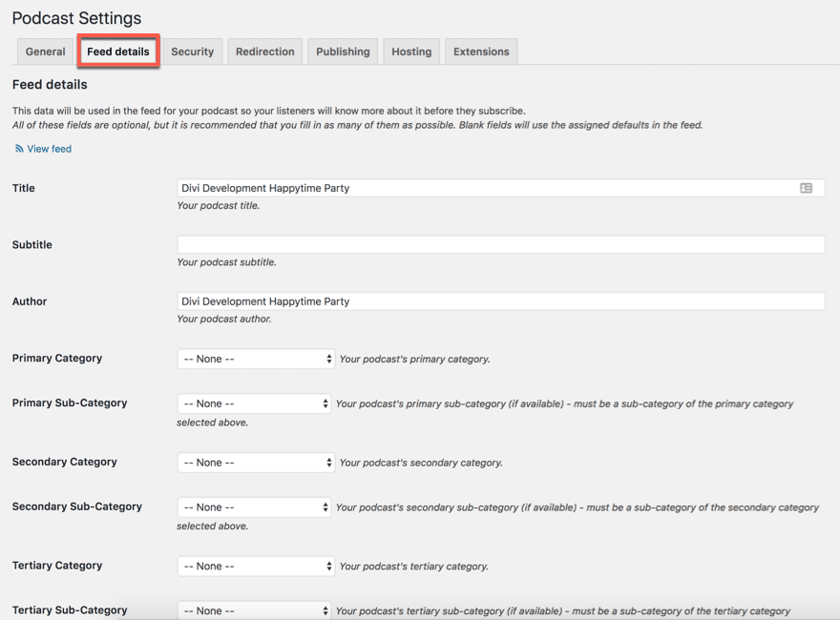Follow the View feed link
Image resolution: width=840 pixels, height=620 pixels.
click(x=49, y=149)
